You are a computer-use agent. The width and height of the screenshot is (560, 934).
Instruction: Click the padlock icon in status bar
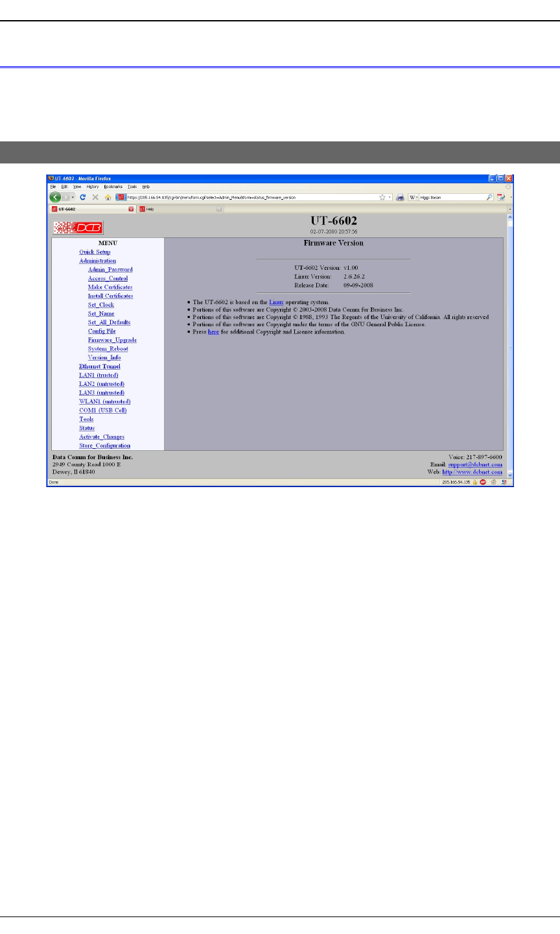pyautogui.click(x=474, y=483)
